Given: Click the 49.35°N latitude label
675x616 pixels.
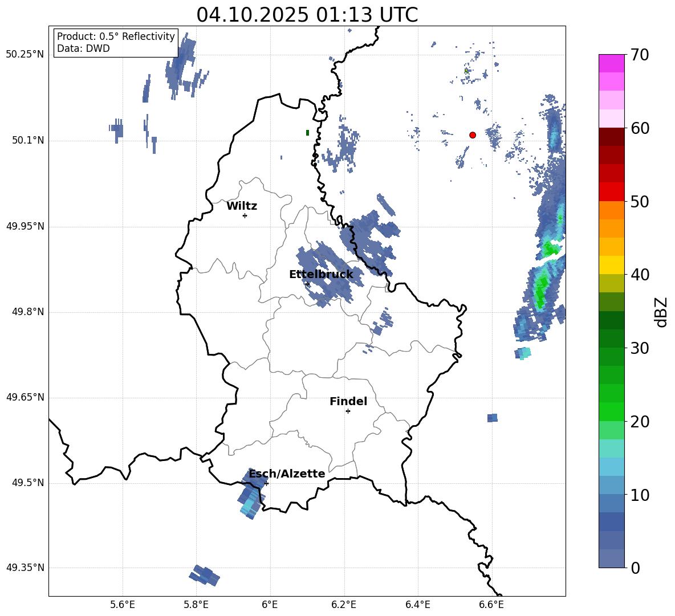Looking at the screenshot, I should (x=25, y=568).
